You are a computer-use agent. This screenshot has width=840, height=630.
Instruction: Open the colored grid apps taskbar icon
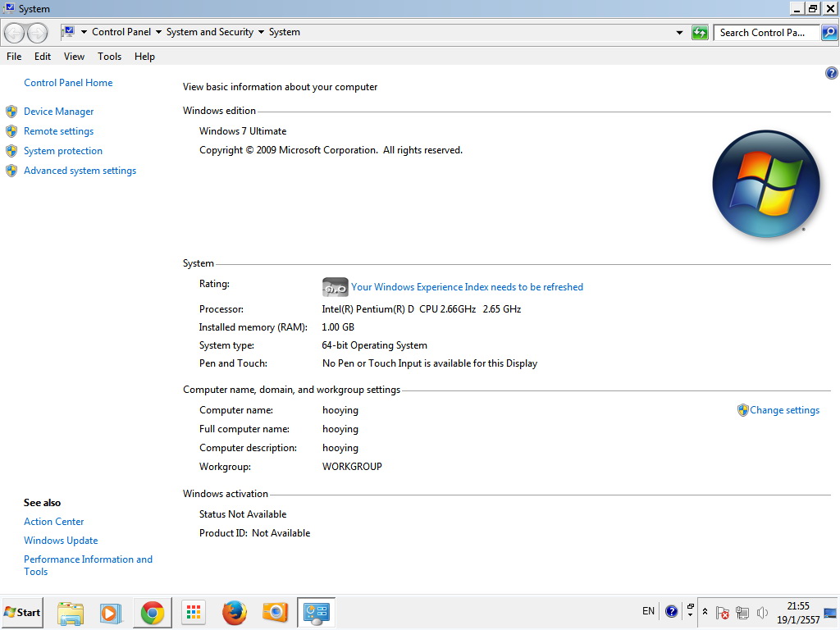click(194, 612)
